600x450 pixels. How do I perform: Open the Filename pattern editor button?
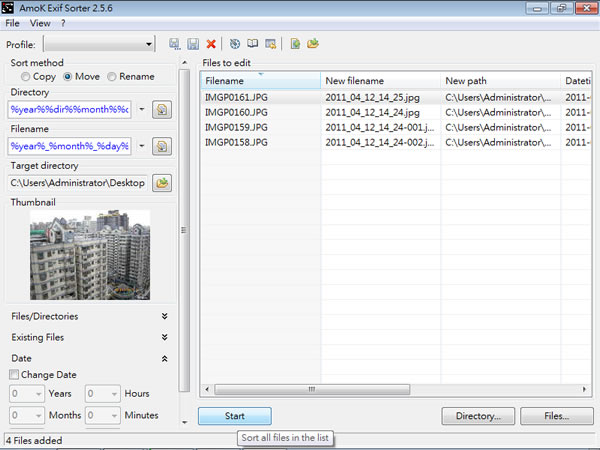162,146
